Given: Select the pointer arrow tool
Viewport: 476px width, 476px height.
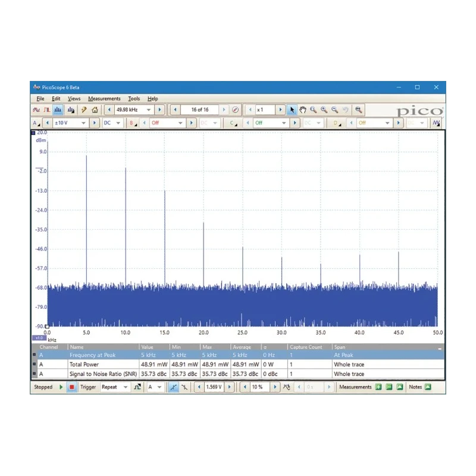Looking at the screenshot, I should [292, 110].
